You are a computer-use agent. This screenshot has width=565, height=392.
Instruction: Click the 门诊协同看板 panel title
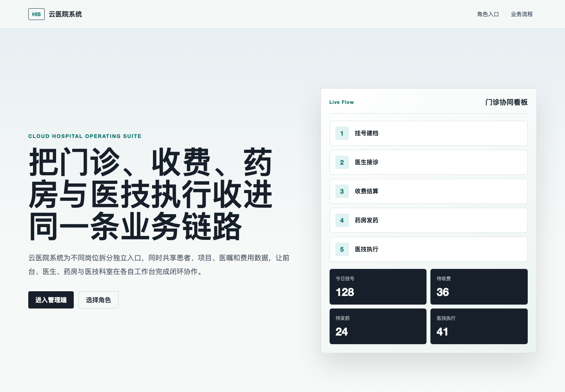507,102
